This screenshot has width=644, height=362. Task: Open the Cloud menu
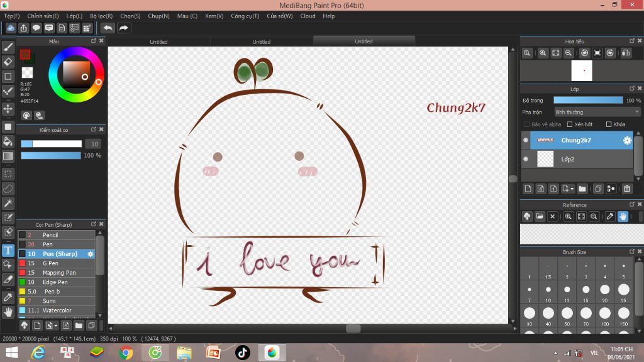click(x=308, y=16)
